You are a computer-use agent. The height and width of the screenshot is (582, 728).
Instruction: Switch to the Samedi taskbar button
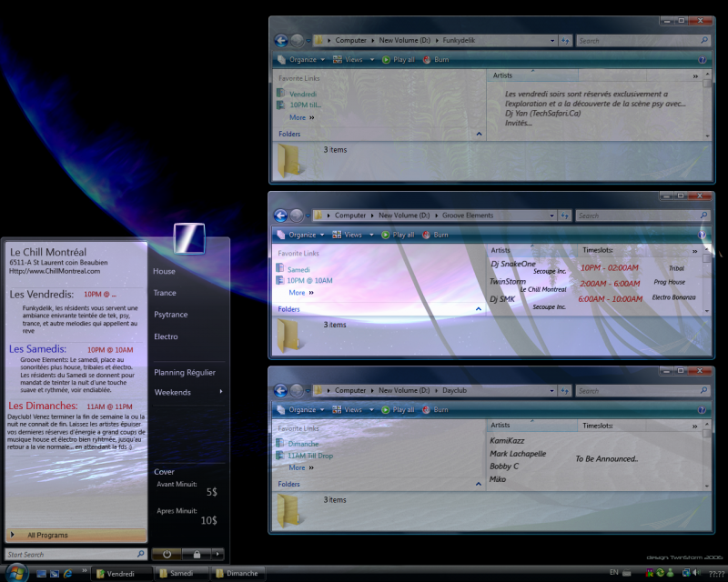click(181, 574)
